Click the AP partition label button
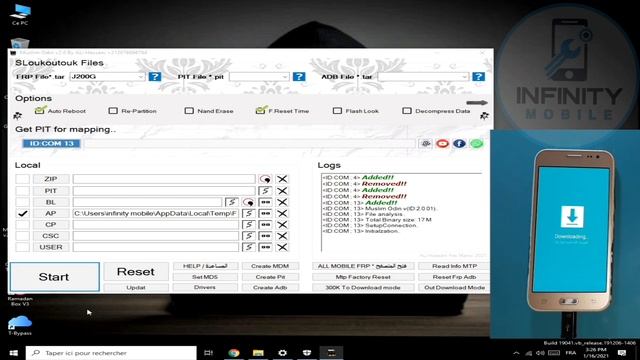This screenshot has height=360, width=640. coord(51,213)
